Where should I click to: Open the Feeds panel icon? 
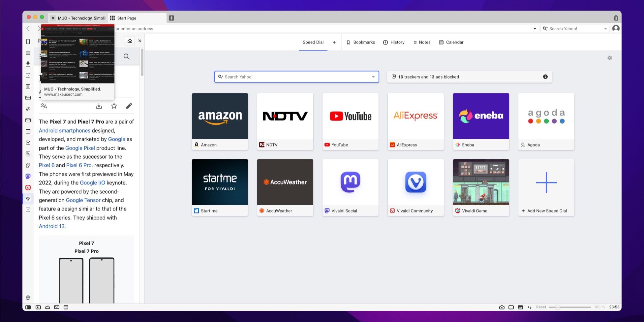(28, 154)
